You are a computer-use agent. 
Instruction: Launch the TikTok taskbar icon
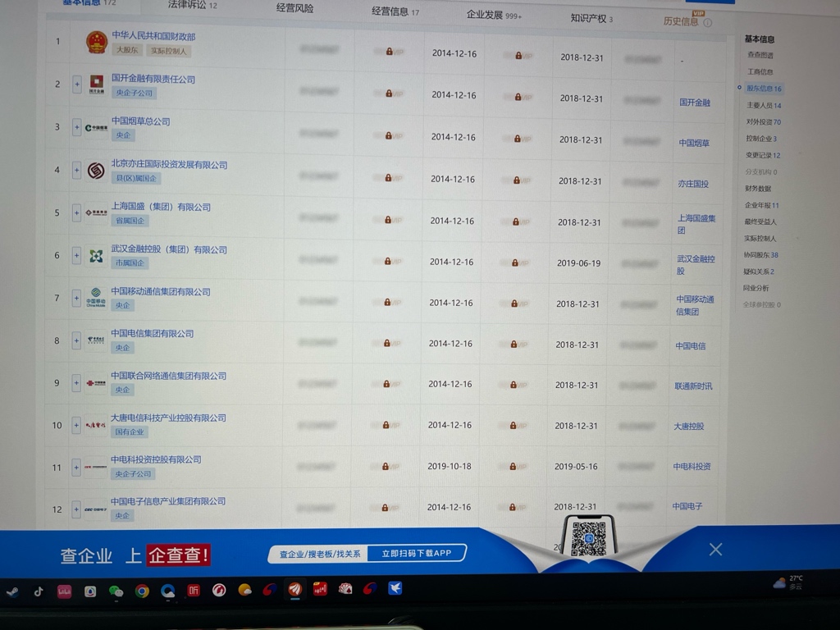[x=39, y=591]
